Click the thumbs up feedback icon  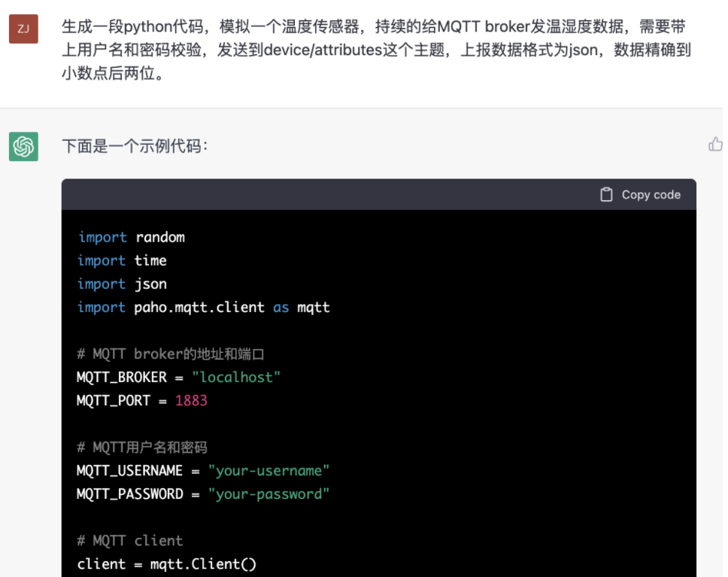(715, 144)
